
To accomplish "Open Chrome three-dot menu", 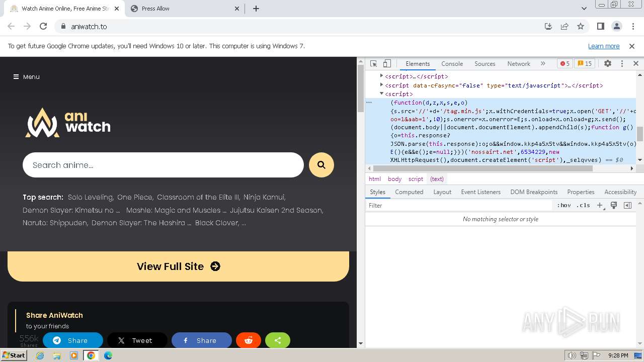I will tap(632, 27).
